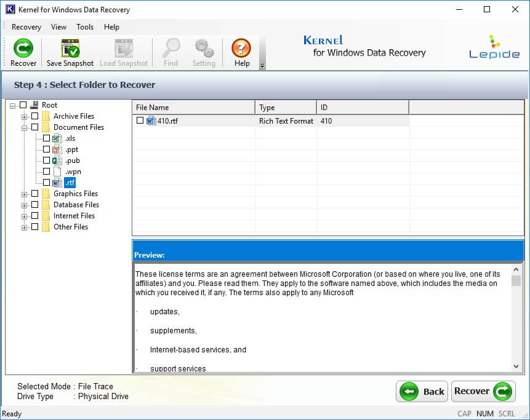Open the toolbar overflow arrow
The width and height of the screenshot is (530, 420).
262,66
